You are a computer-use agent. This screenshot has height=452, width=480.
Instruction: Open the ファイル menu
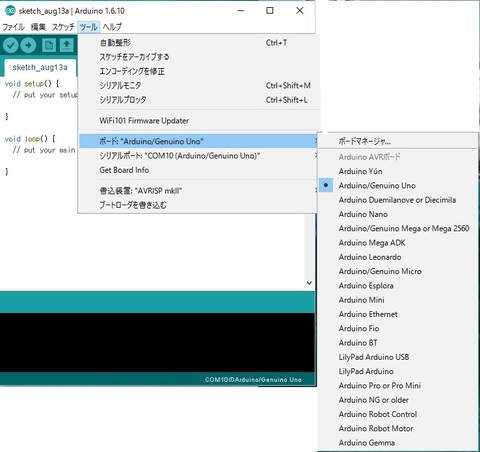14,27
